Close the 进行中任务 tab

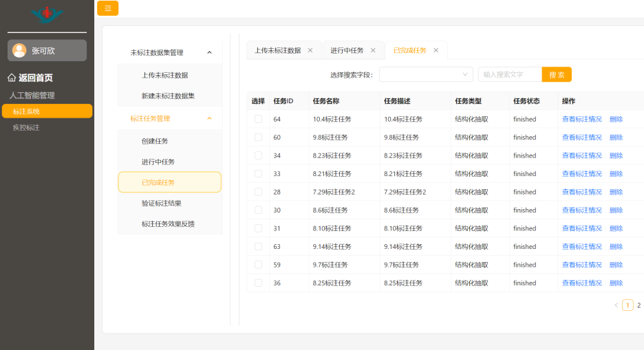[x=373, y=50]
